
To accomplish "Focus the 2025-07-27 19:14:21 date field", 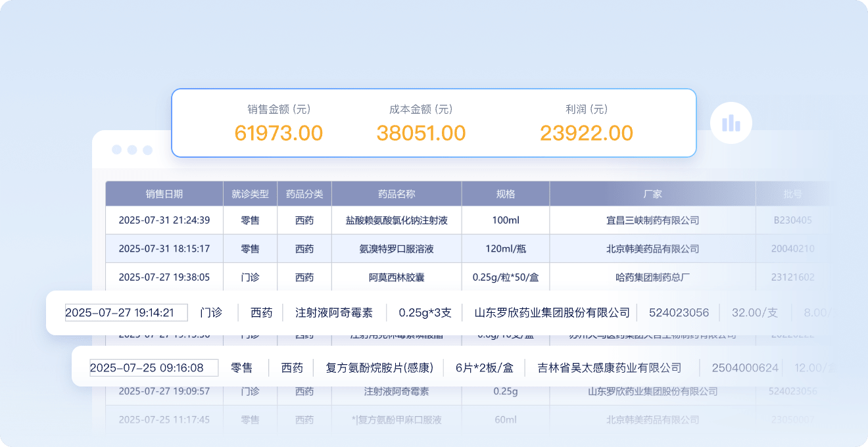I will point(126,312).
